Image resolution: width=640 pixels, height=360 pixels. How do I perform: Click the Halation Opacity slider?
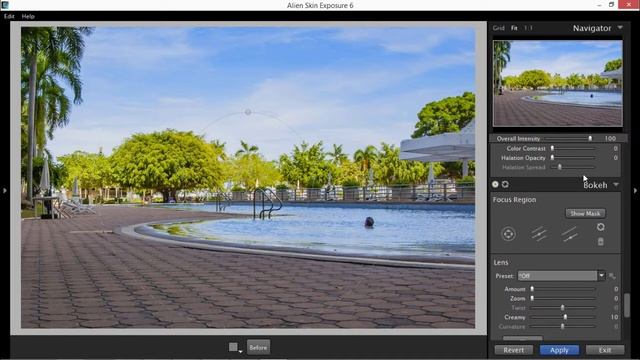pos(573,158)
